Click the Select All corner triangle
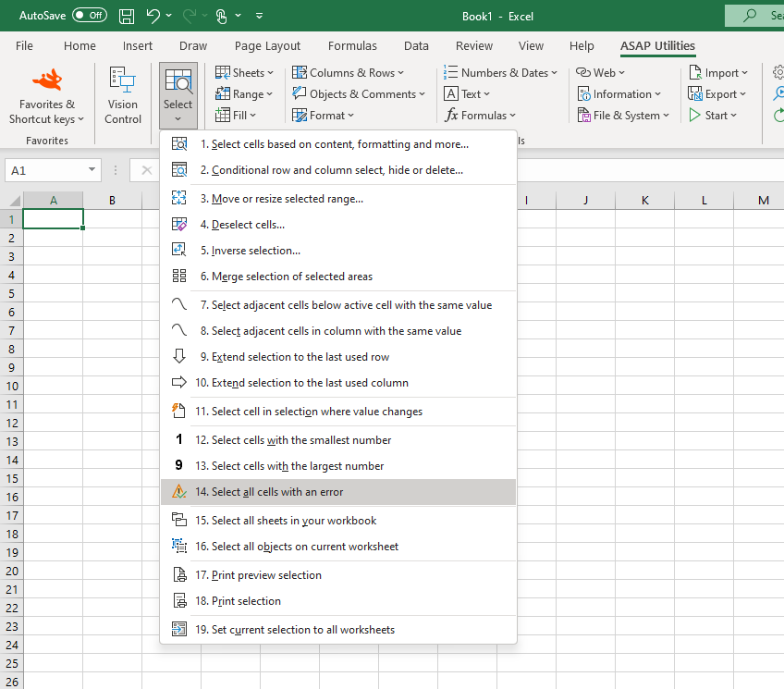This screenshot has width=784, height=689. pos(14,201)
